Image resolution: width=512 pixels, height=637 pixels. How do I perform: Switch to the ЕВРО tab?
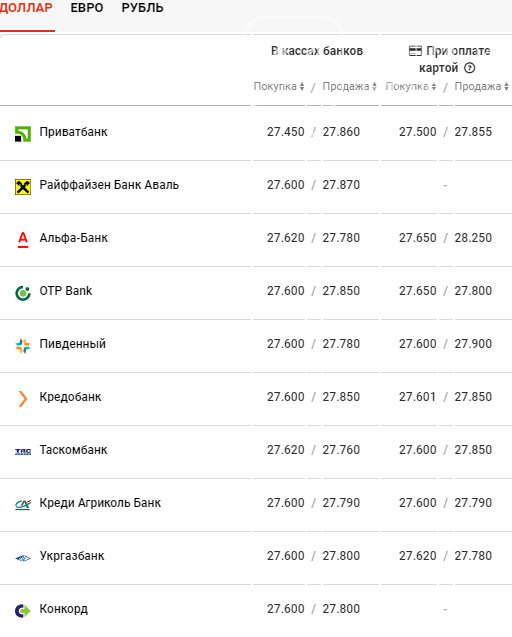pos(87,8)
